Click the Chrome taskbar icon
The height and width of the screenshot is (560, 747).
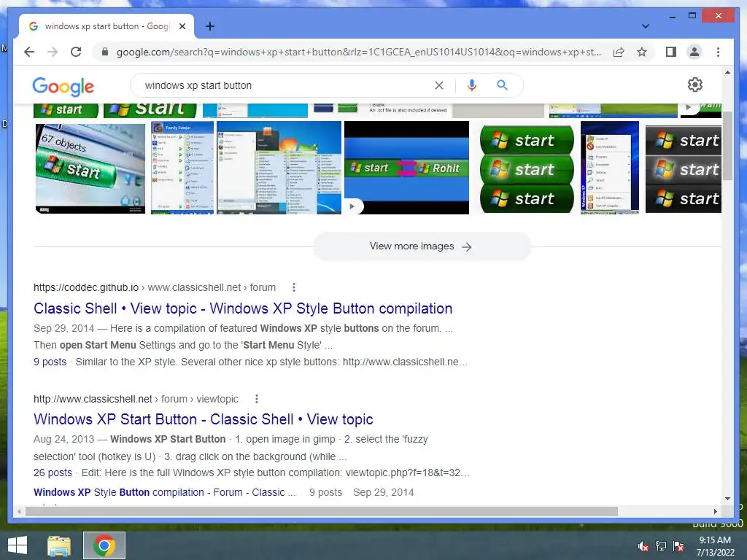pos(104,545)
